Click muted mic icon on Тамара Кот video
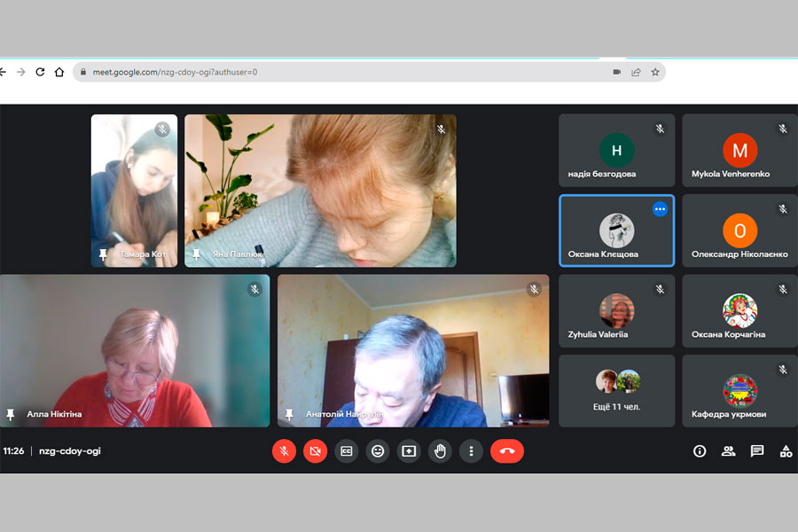This screenshot has width=798, height=532. [163, 129]
